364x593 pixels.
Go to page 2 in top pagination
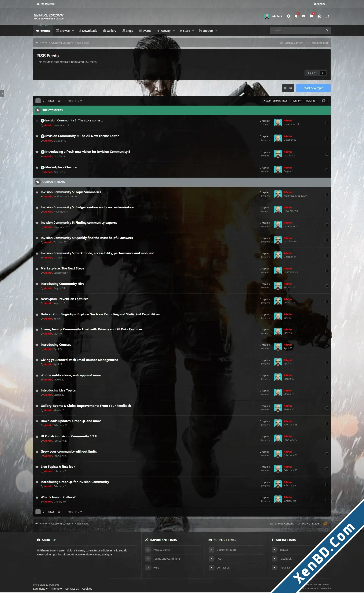click(43, 101)
